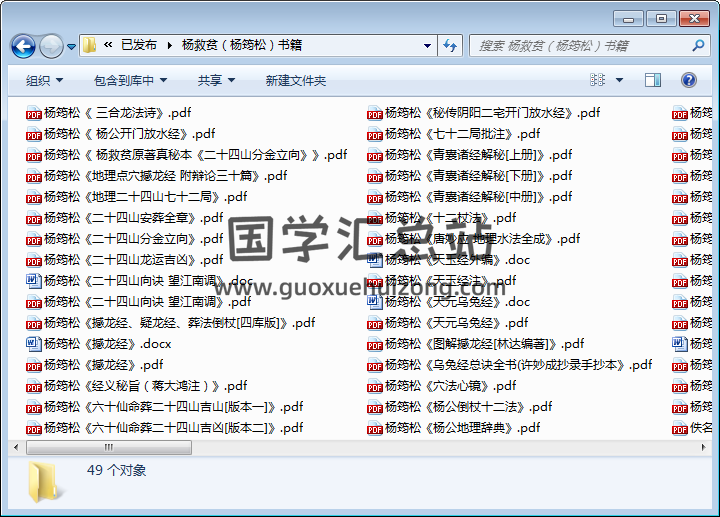Click the folder icon in details pane

(45, 482)
